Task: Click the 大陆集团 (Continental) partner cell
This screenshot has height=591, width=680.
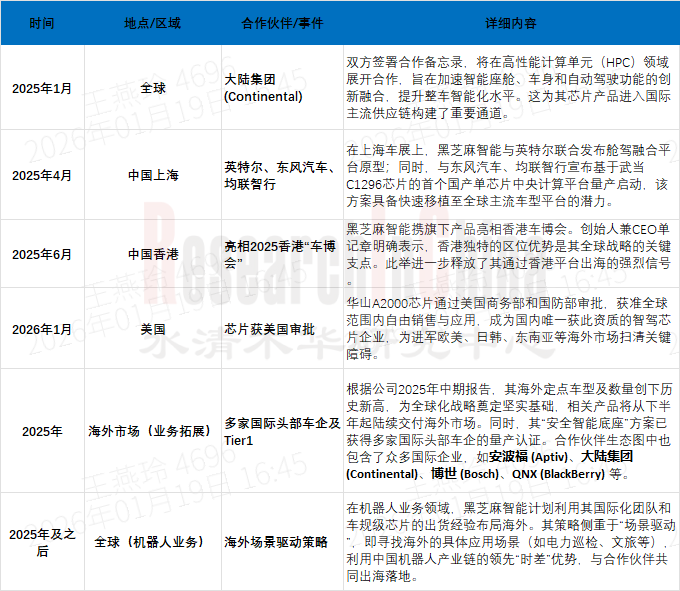Action: 263,88
